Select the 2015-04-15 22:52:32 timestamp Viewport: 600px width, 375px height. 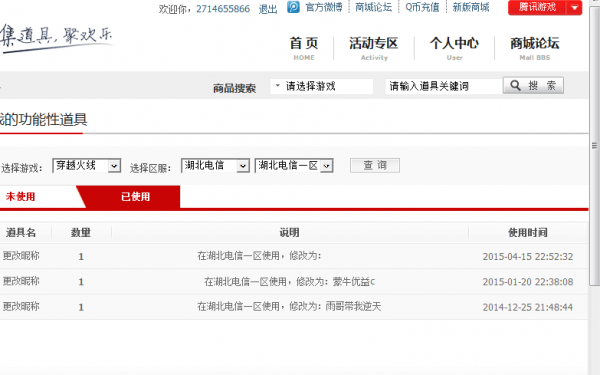point(528,256)
